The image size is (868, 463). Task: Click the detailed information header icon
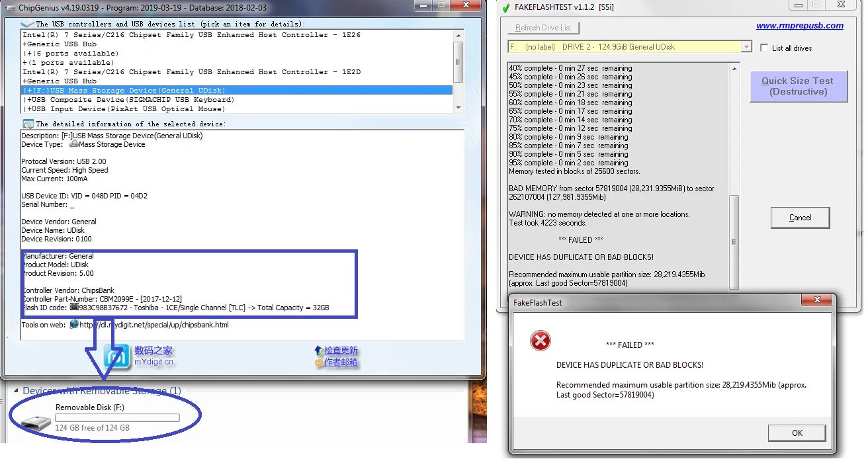[x=28, y=124]
